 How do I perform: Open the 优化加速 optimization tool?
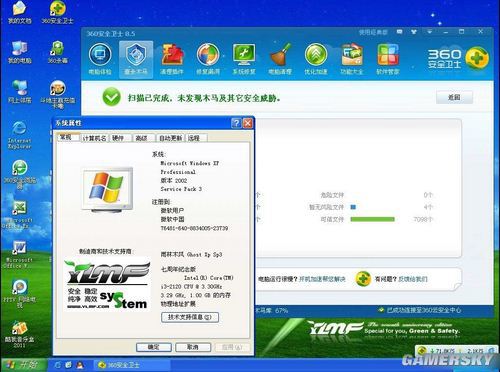316,59
